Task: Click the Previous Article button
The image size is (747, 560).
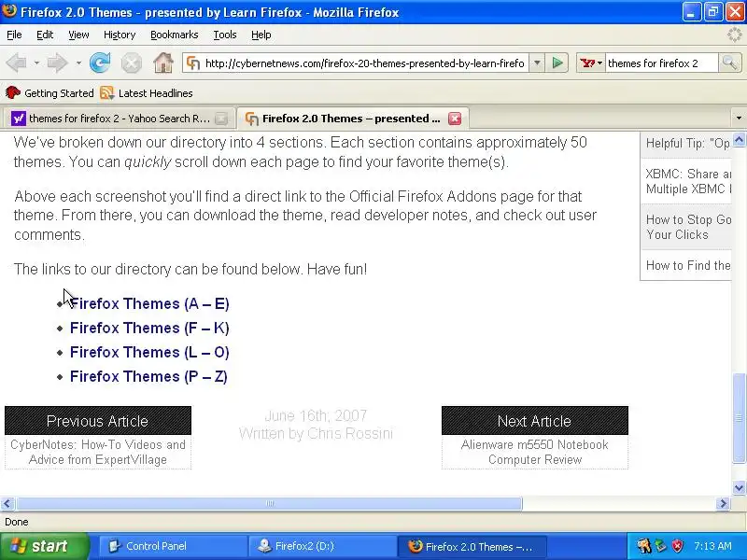Action: [x=98, y=421]
